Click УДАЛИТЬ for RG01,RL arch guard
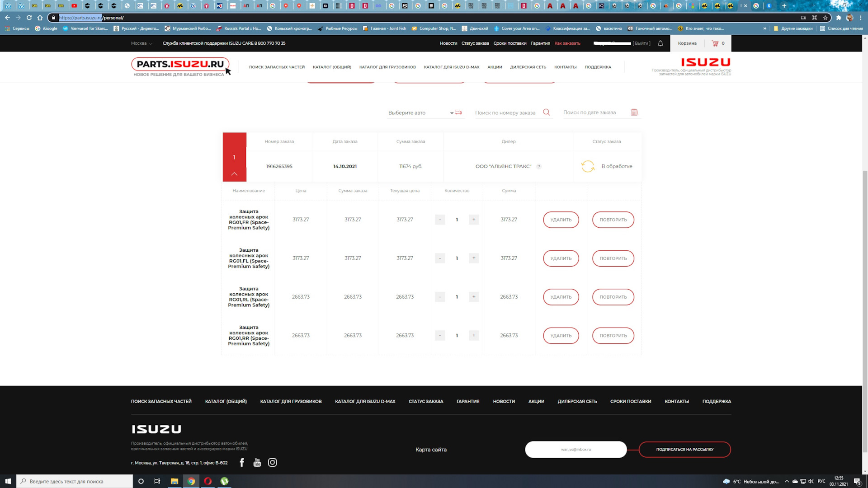Viewport: 868px width, 488px height. [561, 297]
